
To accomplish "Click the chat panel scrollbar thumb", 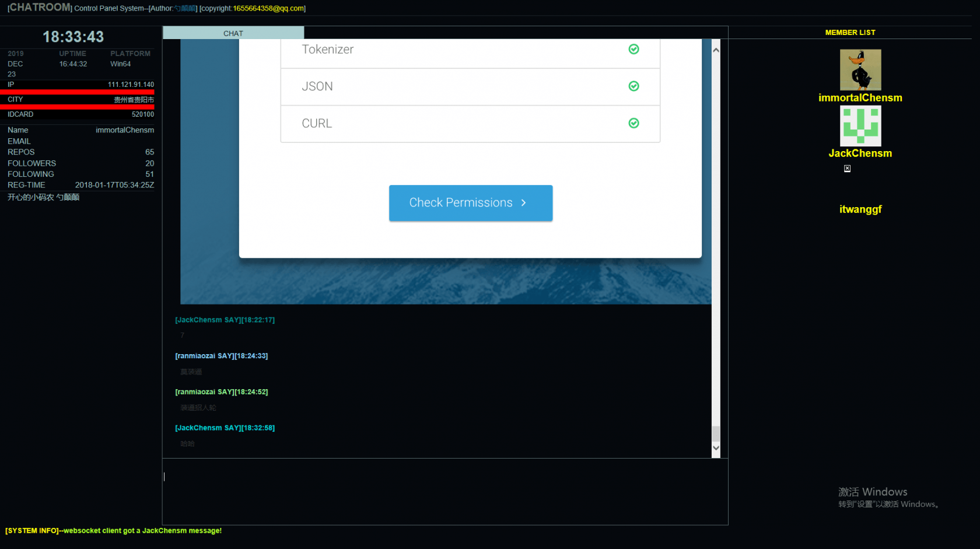I will pyautogui.click(x=716, y=435).
